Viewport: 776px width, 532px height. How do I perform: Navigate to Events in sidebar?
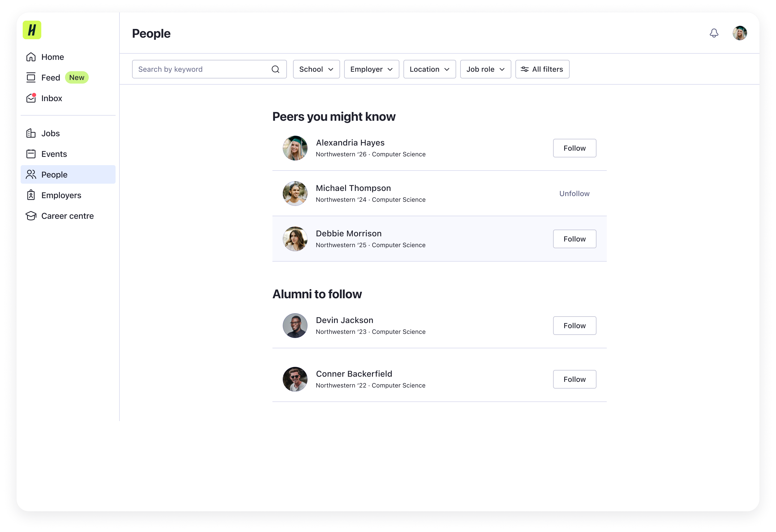(68, 154)
